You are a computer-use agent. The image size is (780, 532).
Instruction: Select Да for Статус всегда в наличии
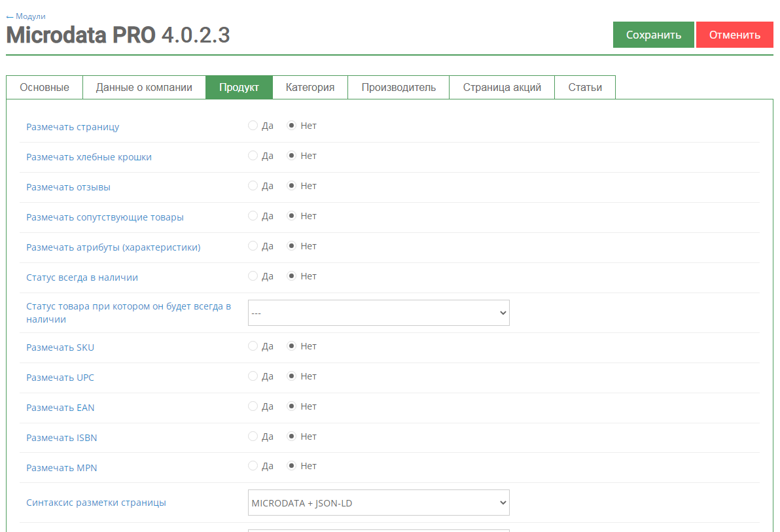coord(253,276)
